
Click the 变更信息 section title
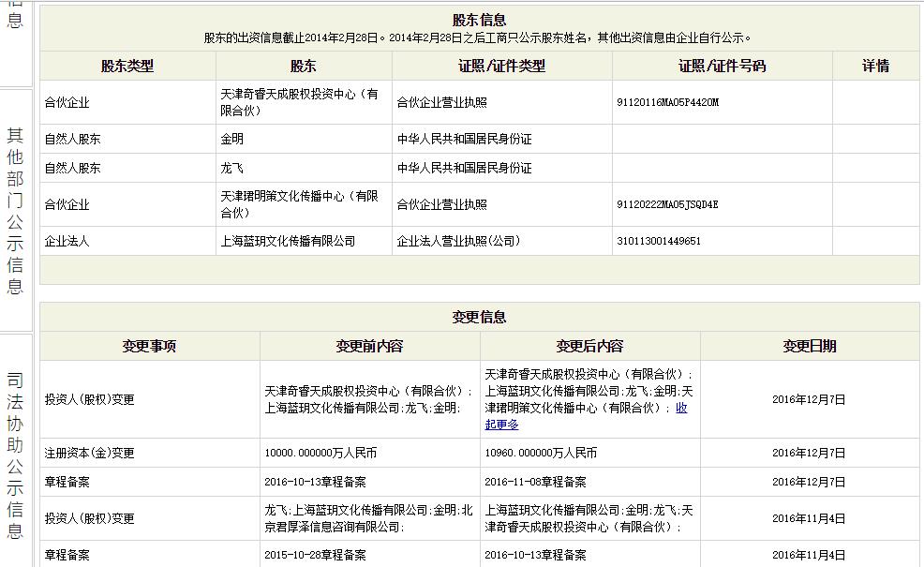[479, 317]
